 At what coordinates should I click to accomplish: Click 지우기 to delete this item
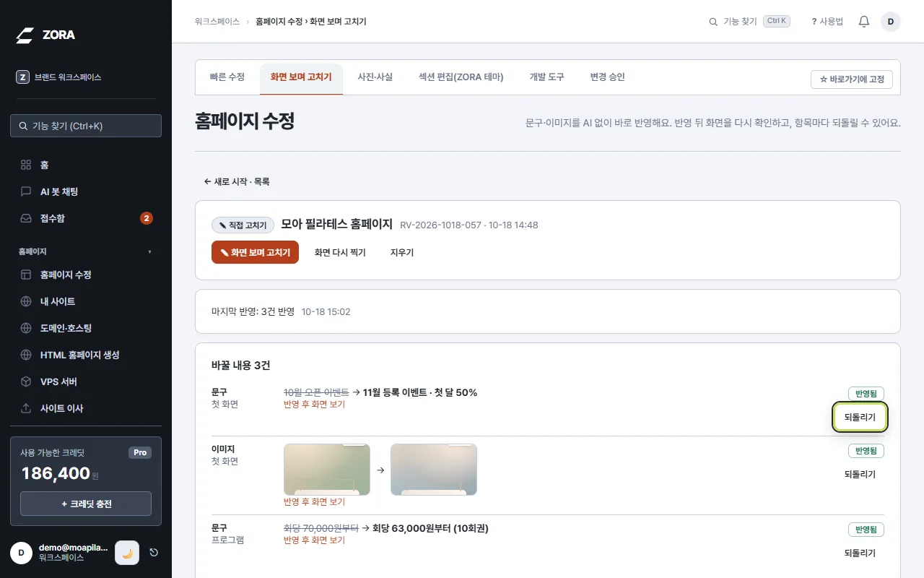click(x=402, y=252)
